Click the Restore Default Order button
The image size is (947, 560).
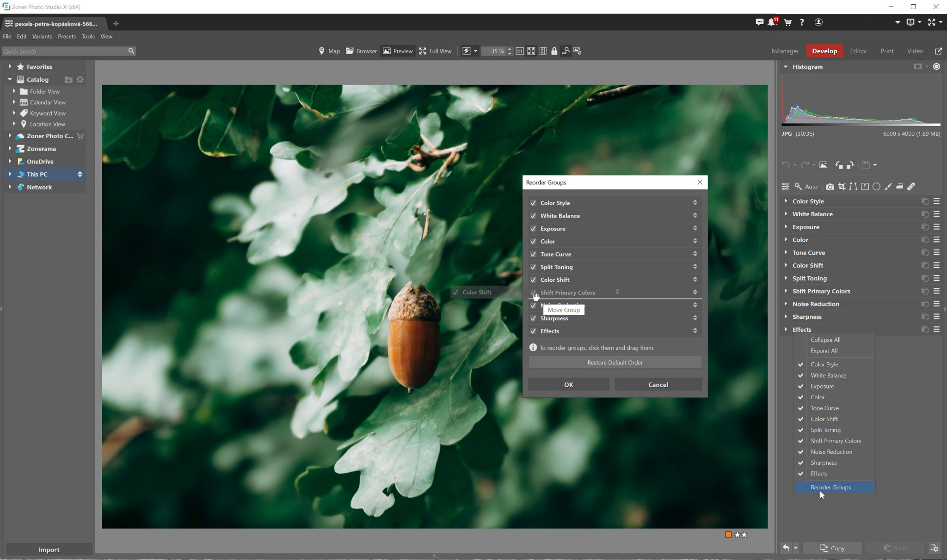[614, 362]
